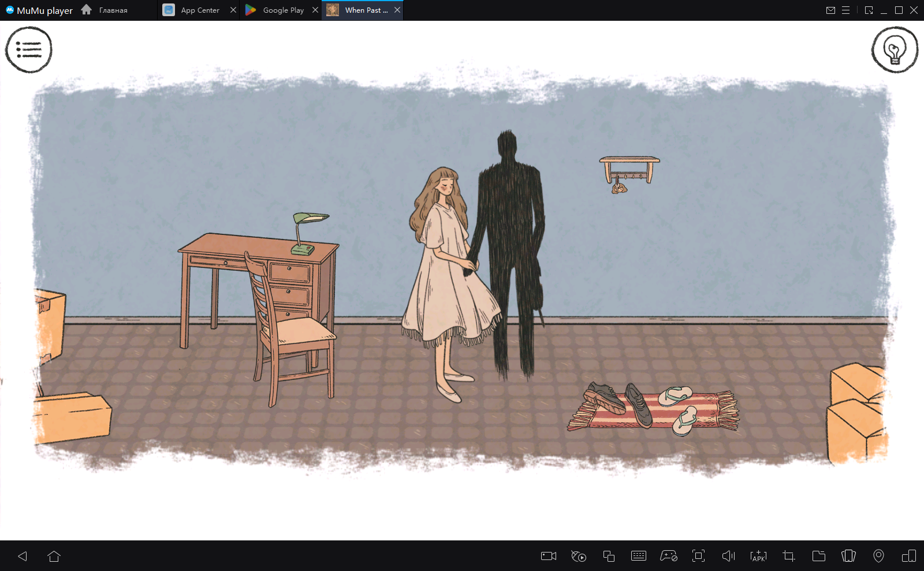Toggle the volume speaker icon
924x571 pixels.
(x=728, y=556)
